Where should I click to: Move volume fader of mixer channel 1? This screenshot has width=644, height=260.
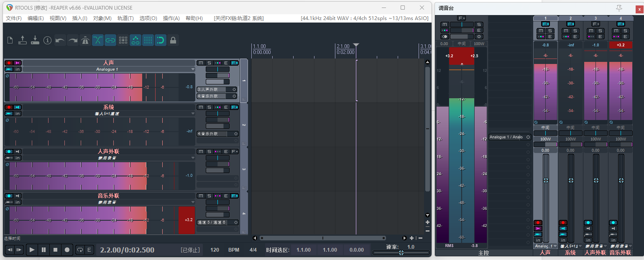[546, 180]
